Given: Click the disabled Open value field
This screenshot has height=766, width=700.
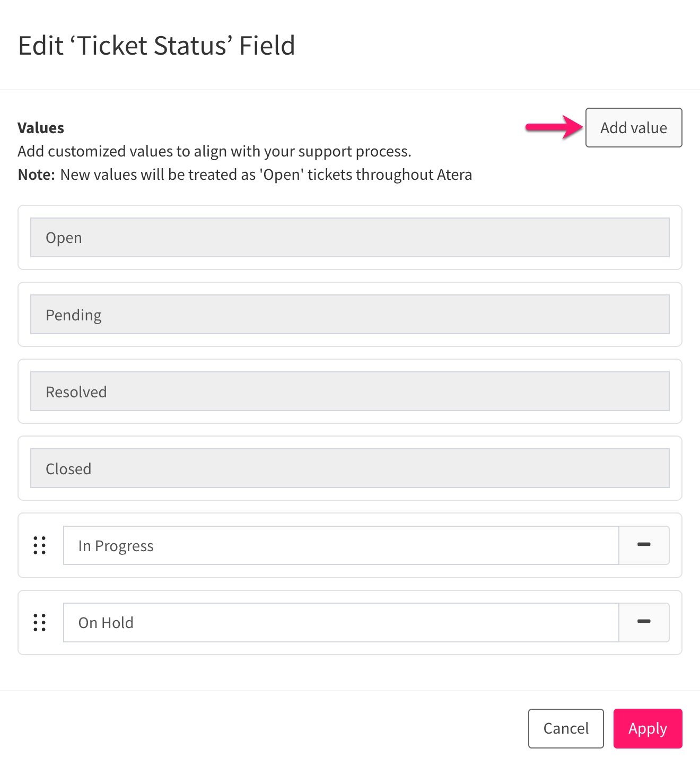Looking at the screenshot, I should [349, 238].
